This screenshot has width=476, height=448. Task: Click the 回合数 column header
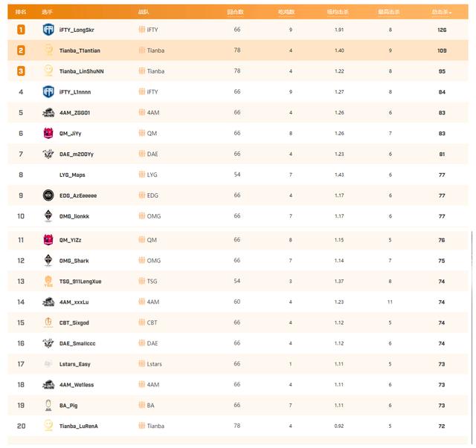coord(237,12)
